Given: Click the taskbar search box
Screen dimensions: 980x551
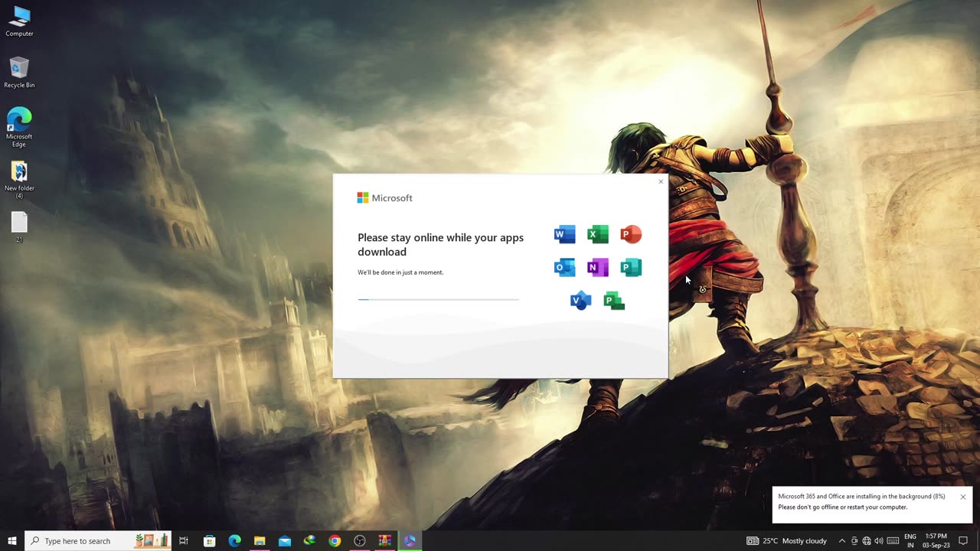Looking at the screenshot, I should click(98, 541).
